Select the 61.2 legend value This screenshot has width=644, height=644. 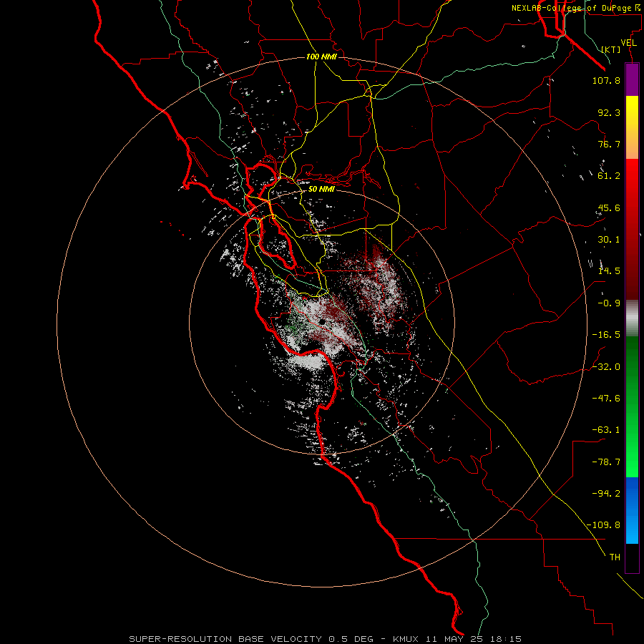(x=609, y=176)
